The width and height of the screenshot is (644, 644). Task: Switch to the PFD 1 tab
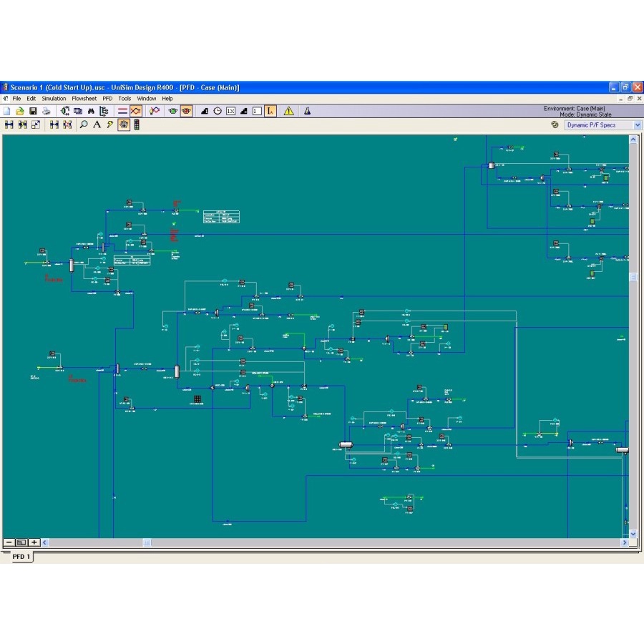pos(21,557)
